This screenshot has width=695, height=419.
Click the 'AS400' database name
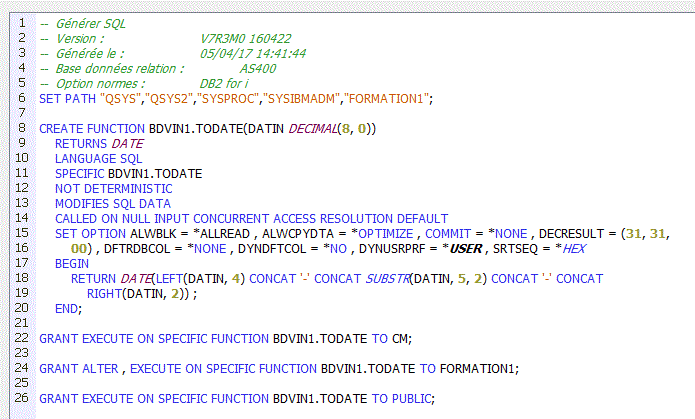pos(258,69)
